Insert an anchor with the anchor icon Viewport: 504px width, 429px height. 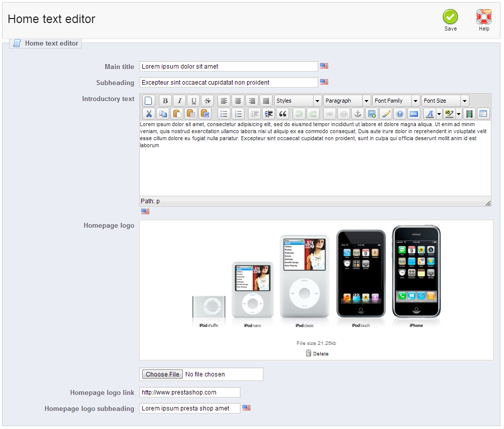358,114
